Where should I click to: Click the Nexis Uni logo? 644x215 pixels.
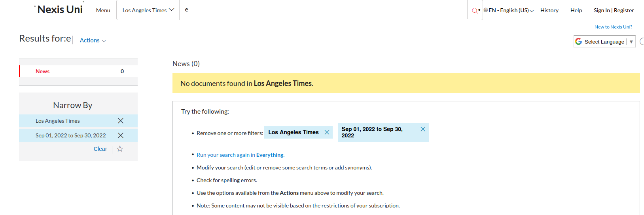tap(60, 10)
